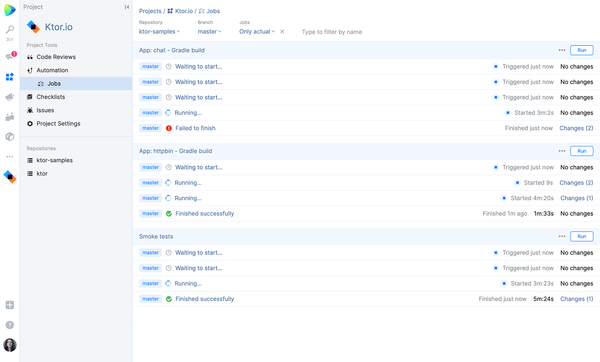Click master branch tag on failed chat run
Viewport: 600px width, 362px height.
click(150, 128)
